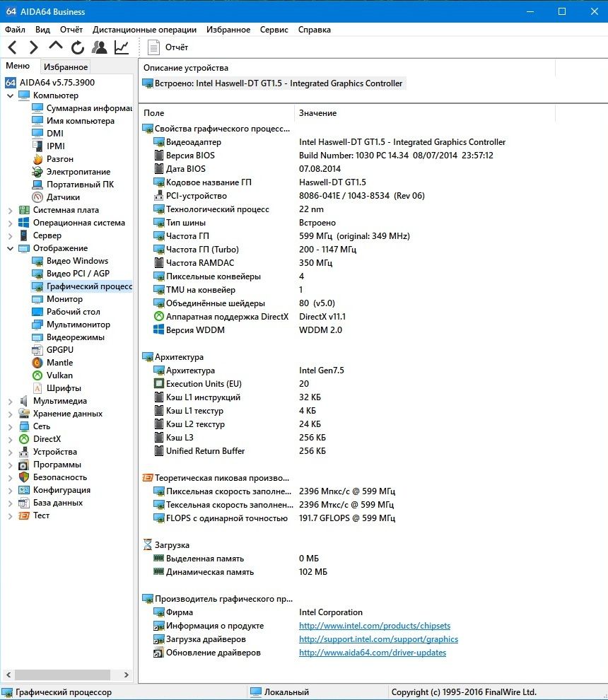Open Разгон flame icon item

click(x=53, y=159)
